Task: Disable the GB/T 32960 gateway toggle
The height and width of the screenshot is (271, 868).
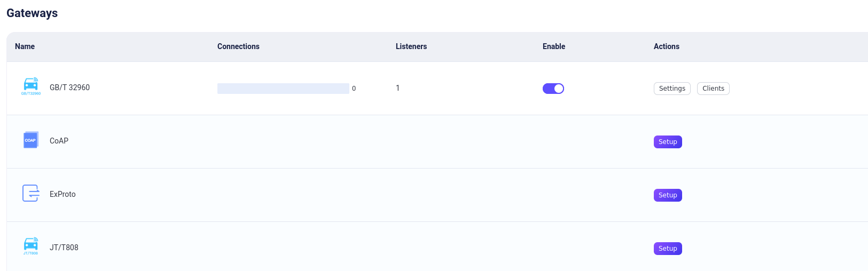Action: coord(553,89)
